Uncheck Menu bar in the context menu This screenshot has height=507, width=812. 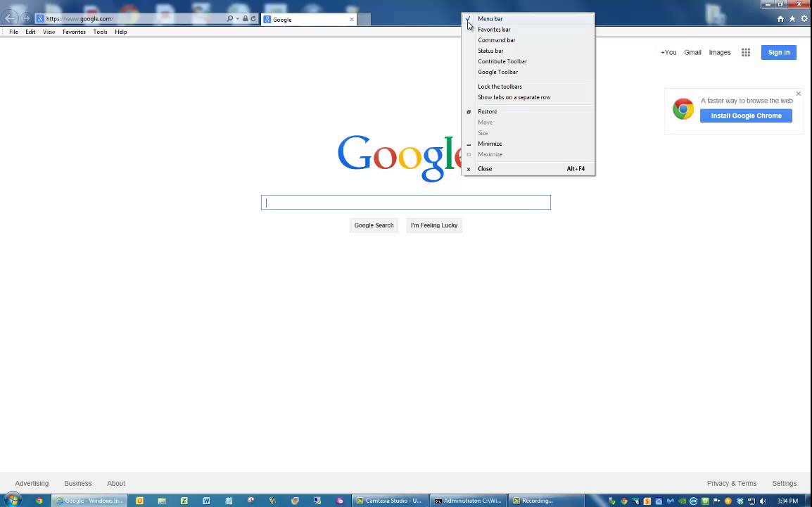[x=528, y=19]
